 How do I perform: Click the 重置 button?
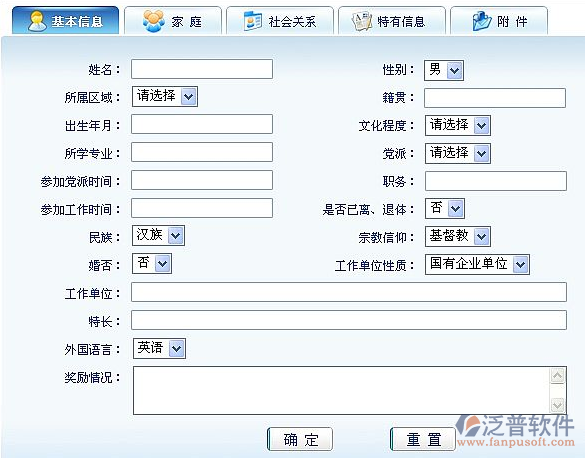pos(423,439)
